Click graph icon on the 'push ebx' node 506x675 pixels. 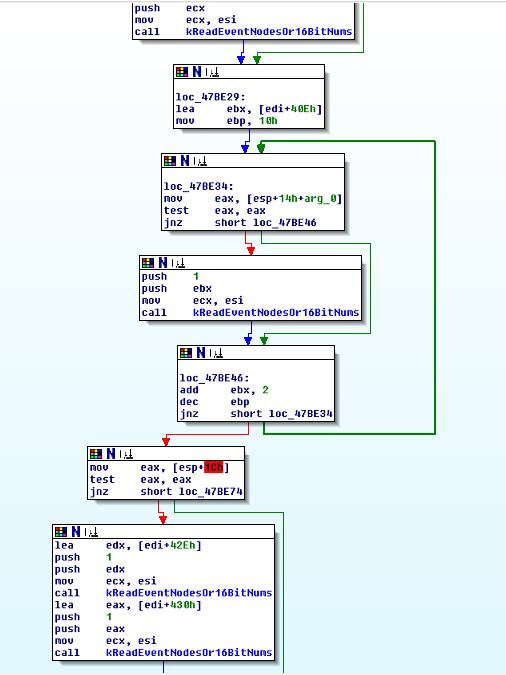(x=178, y=263)
